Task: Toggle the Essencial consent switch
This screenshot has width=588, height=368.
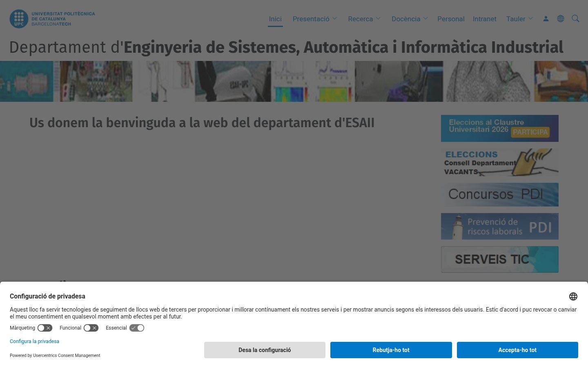Action: [x=137, y=328]
